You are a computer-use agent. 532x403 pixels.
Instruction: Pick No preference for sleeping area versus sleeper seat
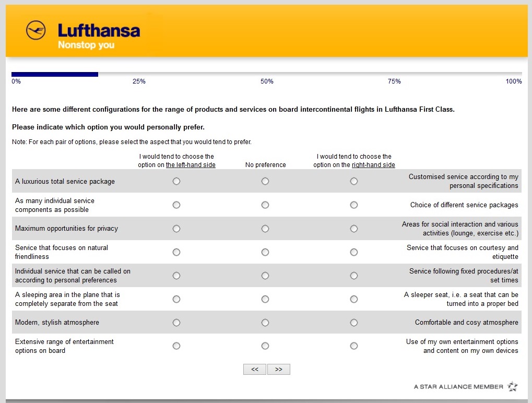coord(265,299)
